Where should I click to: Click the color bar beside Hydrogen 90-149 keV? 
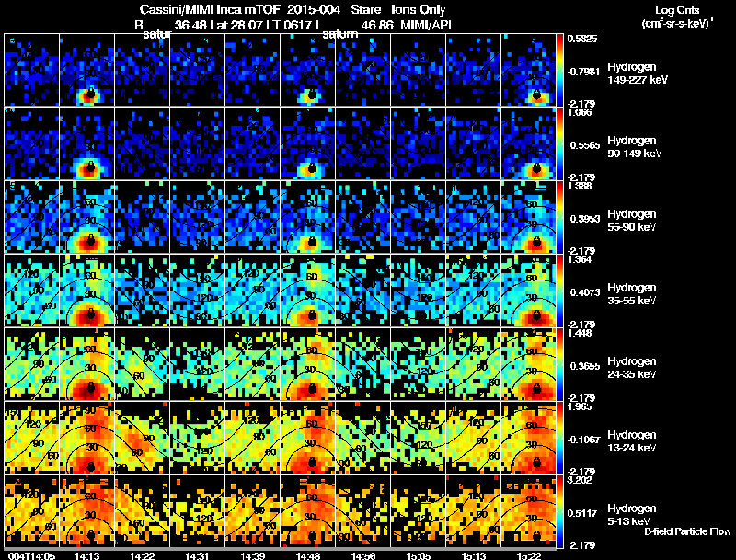[559, 143]
